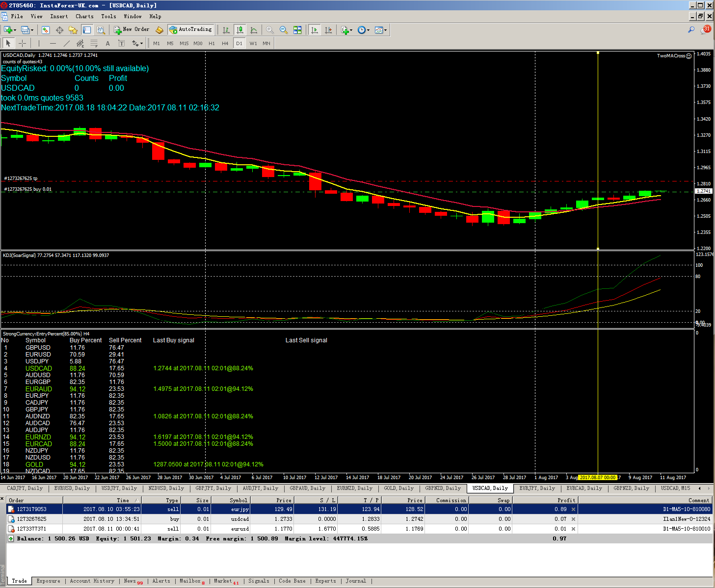Switch to the H4 timeframe

225,43
